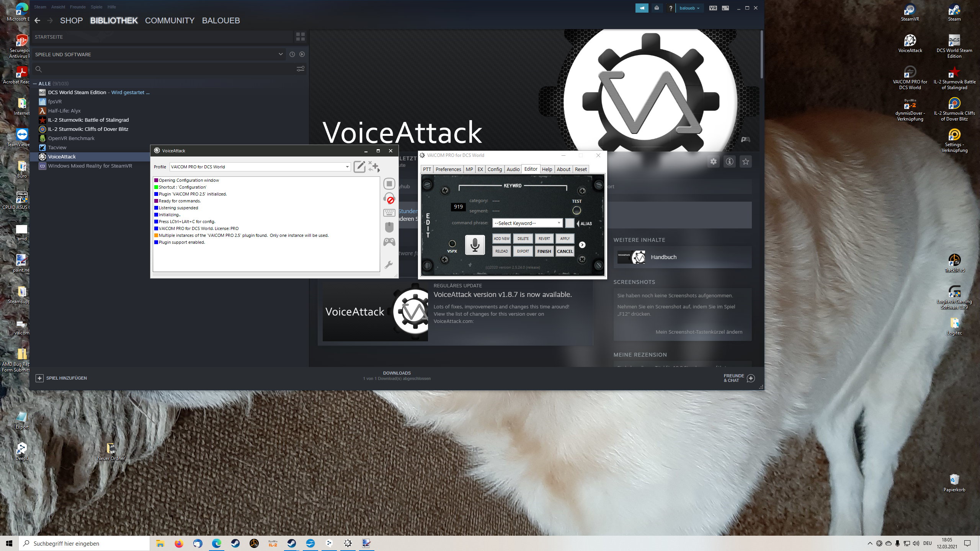980x551 pixels.
Task: Open the system tray overflow arrow
Action: (x=870, y=544)
